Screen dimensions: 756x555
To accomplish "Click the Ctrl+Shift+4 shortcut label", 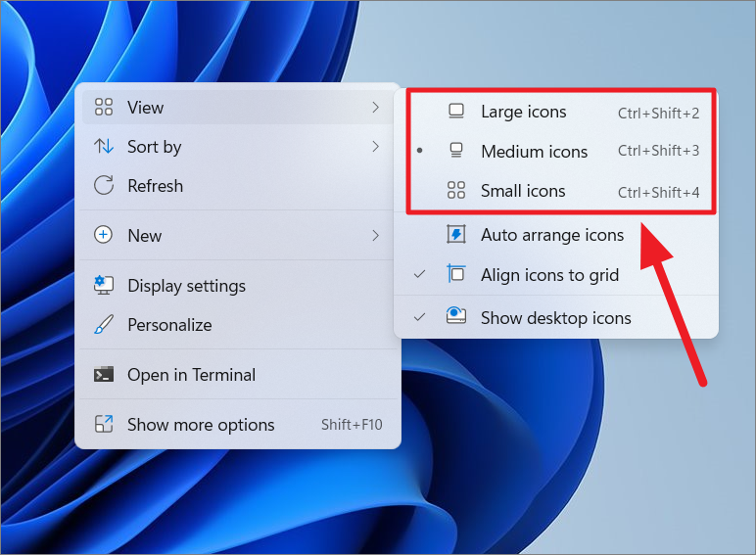I will pos(658,192).
